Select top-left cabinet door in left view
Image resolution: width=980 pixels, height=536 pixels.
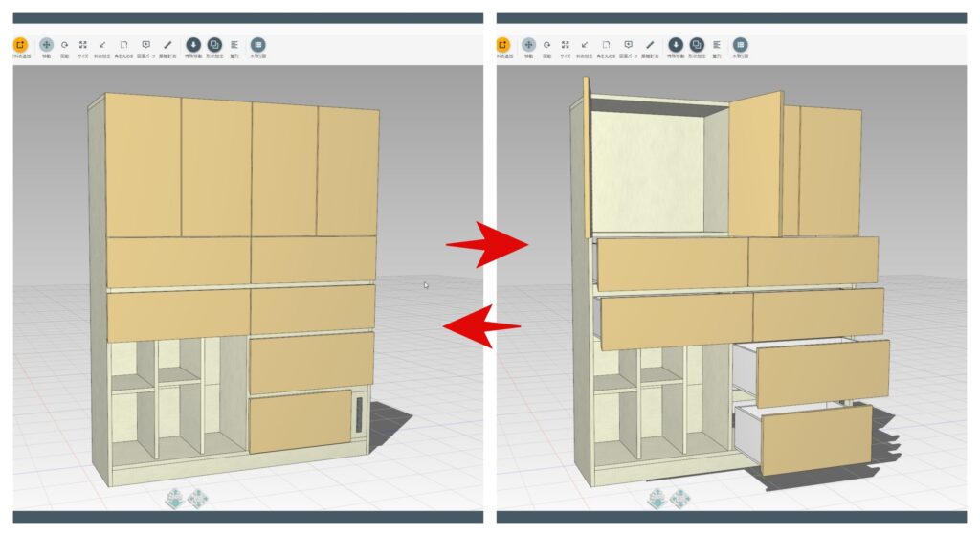(144, 165)
